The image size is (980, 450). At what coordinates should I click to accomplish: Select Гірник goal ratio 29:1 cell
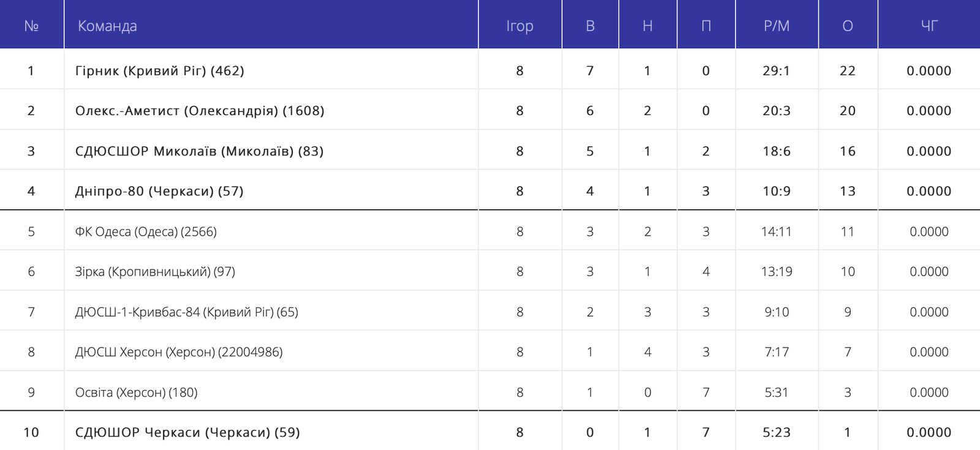(x=777, y=70)
